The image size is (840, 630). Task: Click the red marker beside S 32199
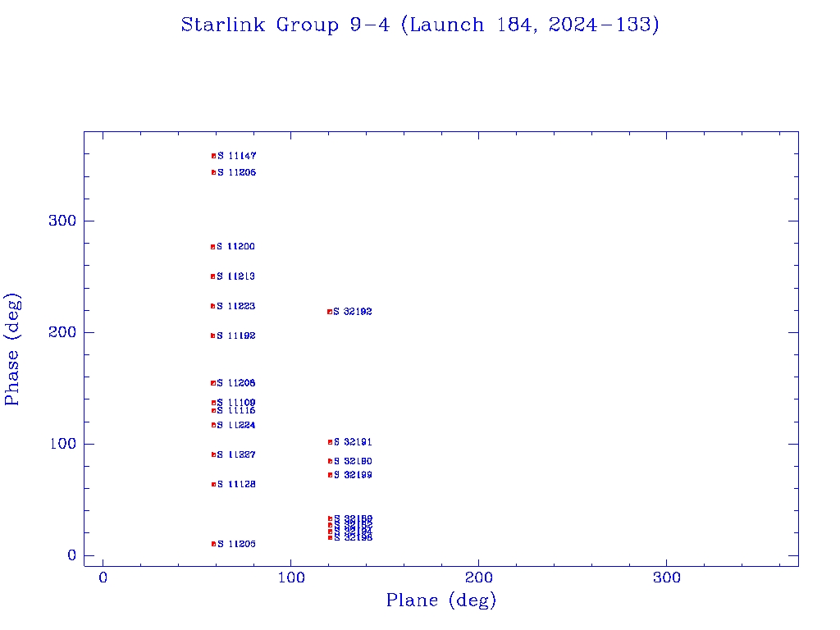pos(330,475)
